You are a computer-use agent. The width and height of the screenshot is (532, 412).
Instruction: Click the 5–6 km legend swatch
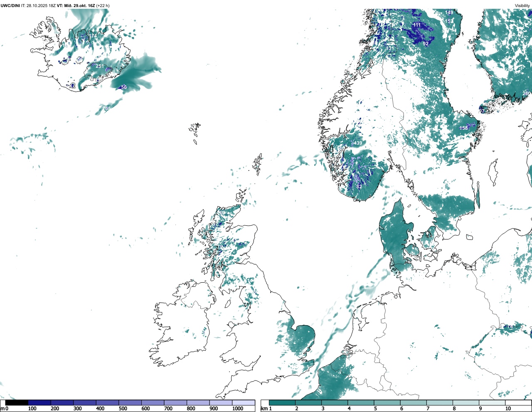click(387, 402)
